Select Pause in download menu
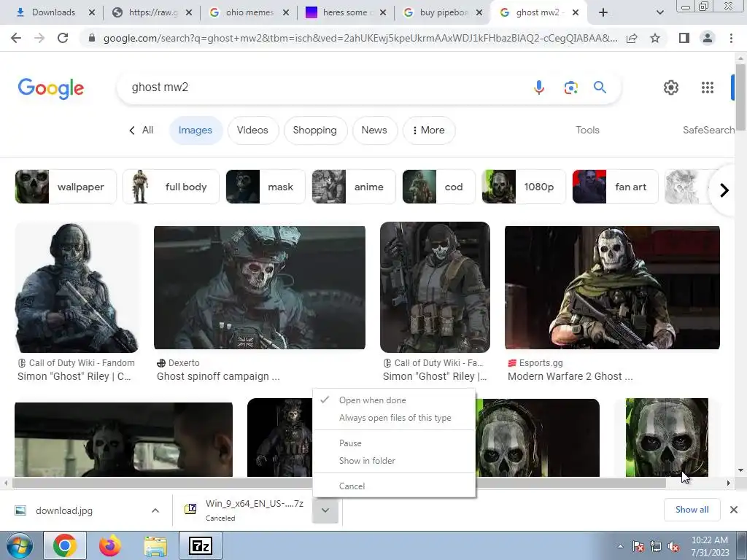This screenshot has width=747, height=560. pos(394,443)
